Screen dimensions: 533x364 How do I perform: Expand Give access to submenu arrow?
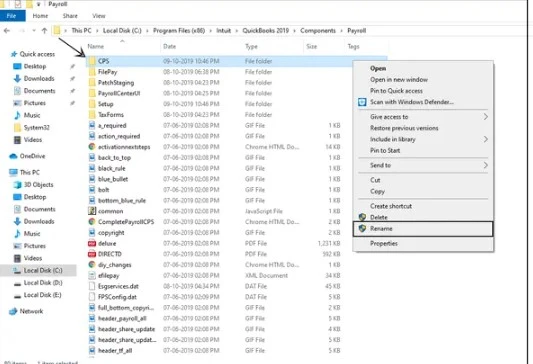[485, 117]
